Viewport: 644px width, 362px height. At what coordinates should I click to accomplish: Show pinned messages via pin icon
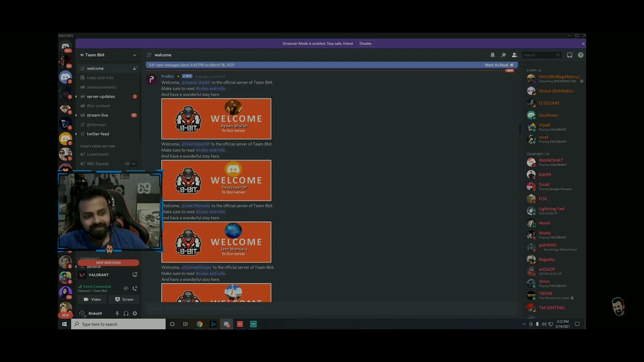tap(504, 55)
